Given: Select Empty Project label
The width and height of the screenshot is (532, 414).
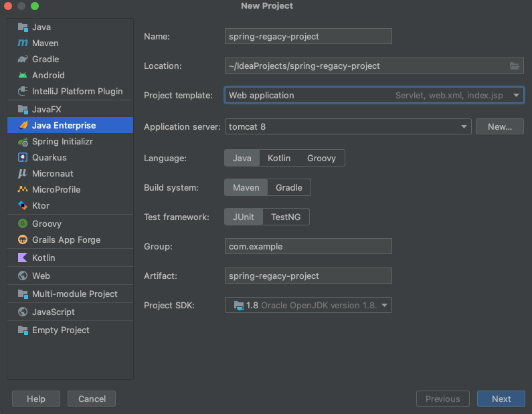Looking at the screenshot, I should [61, 330].
